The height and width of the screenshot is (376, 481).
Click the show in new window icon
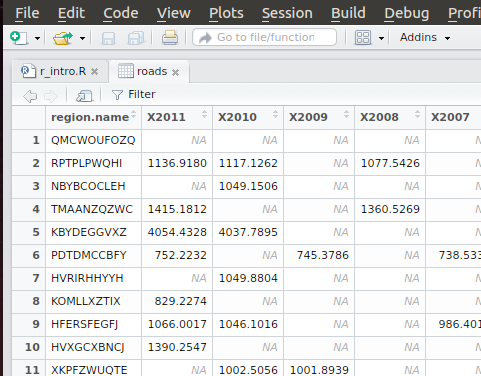(x=84, y=96)
